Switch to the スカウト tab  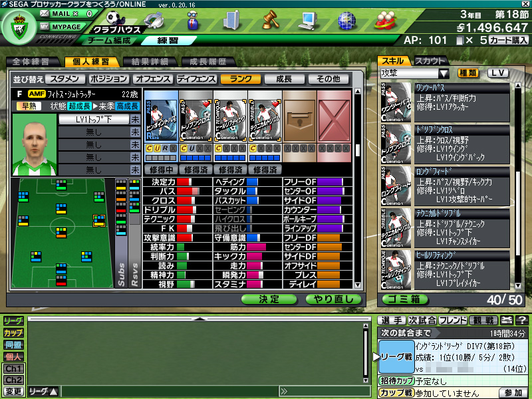click(x=430, y=61)
